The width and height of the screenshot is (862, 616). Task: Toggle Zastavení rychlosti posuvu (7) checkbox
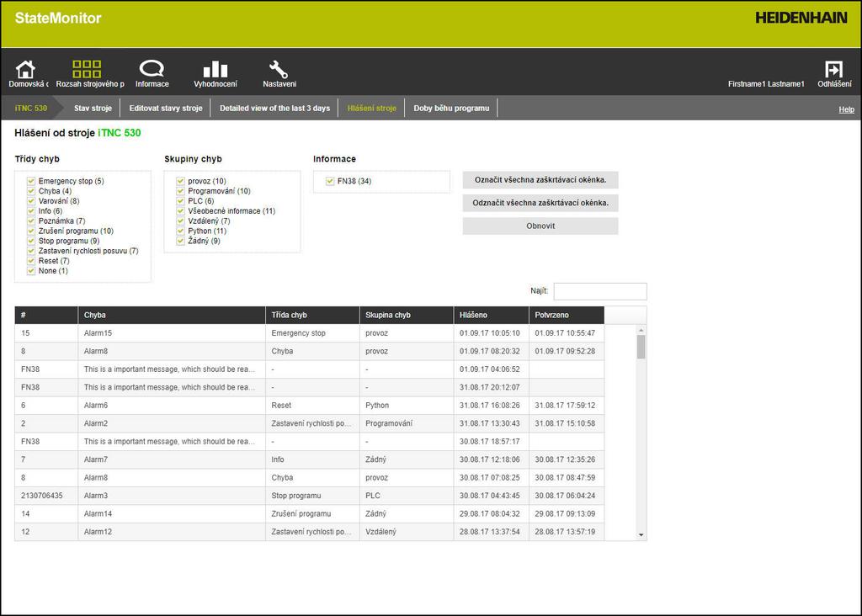point(31,251)
